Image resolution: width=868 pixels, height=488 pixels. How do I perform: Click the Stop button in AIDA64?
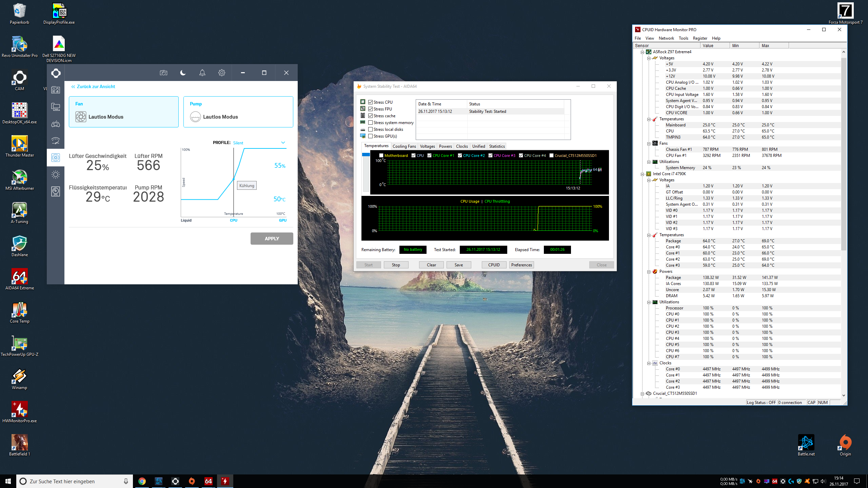coord(396,265)
